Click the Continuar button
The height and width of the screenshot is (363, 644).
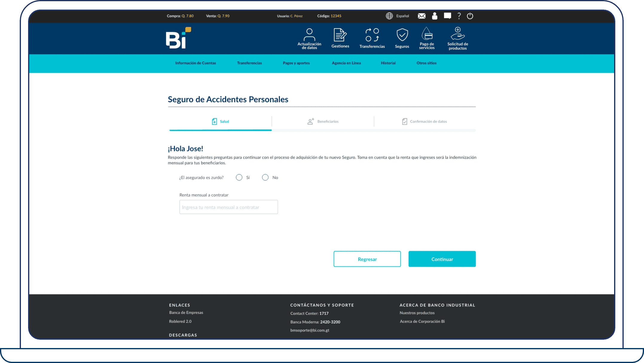click(x=442, y=259)
